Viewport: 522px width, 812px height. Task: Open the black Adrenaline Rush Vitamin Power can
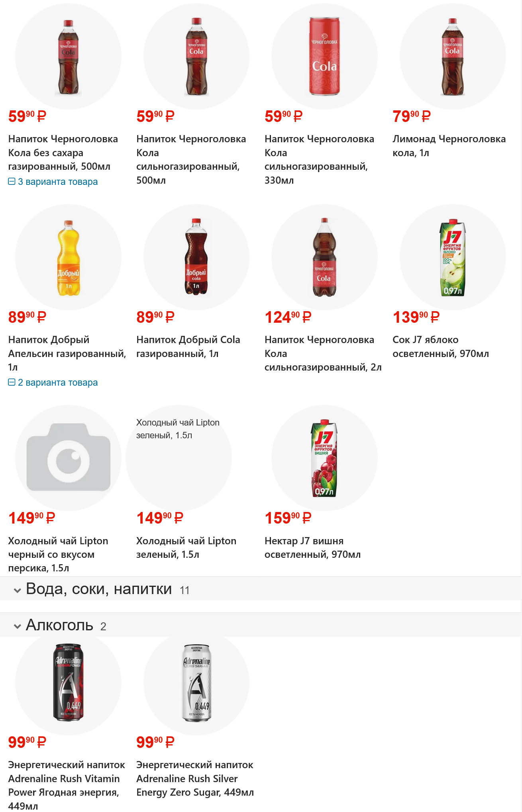coord(68,683)
